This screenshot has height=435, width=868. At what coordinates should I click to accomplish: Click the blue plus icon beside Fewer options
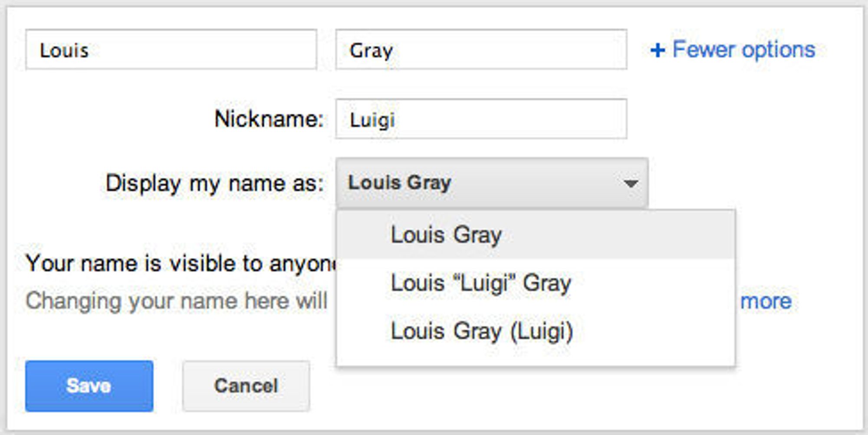click(658, 50)
